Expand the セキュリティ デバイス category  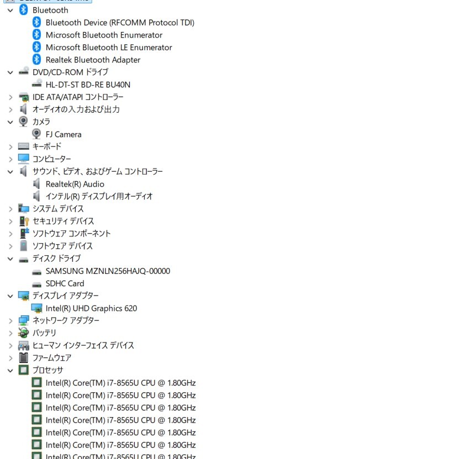(10, 221)
